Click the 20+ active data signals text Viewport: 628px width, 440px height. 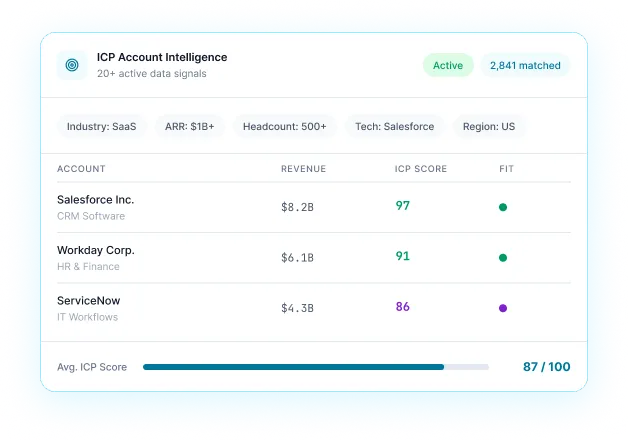[151, 74]
